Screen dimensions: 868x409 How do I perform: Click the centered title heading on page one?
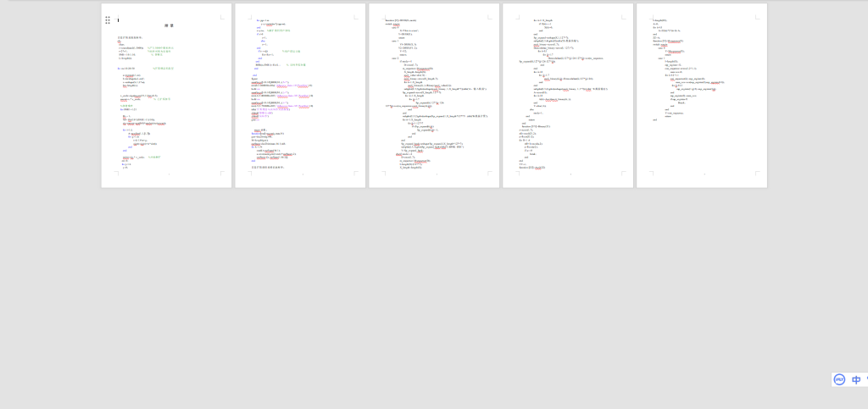169,25
